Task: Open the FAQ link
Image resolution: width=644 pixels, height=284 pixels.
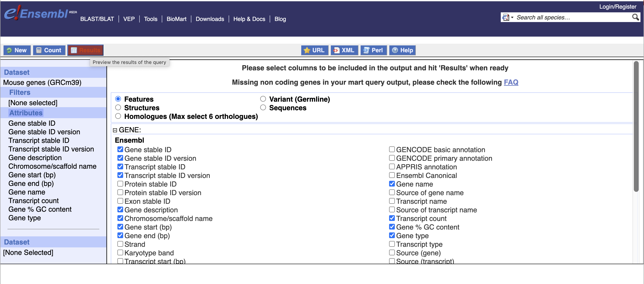Action: point(511,82)
